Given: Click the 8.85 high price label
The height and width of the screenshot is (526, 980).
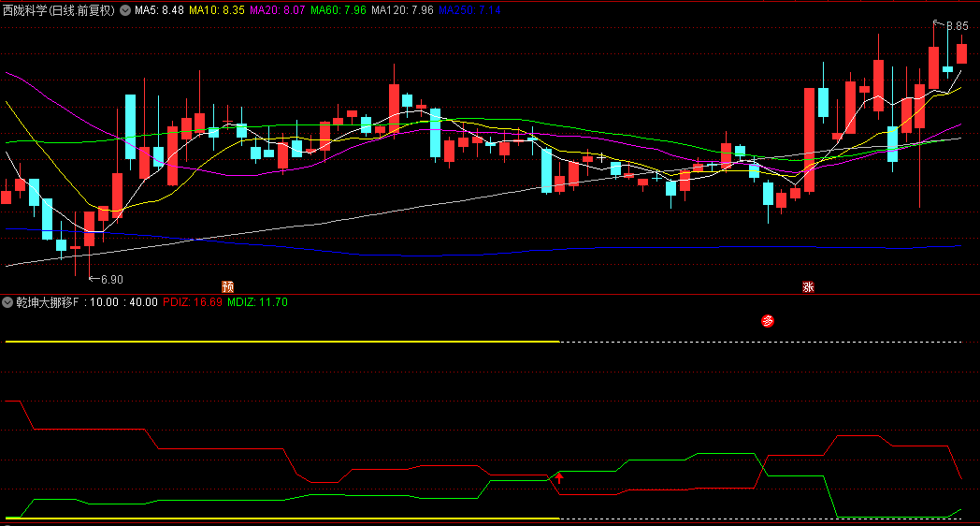Looking at the screenshot, I should 957,26.
